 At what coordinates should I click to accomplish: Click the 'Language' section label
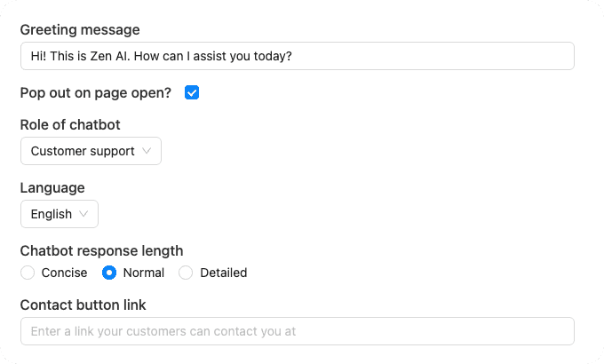pyautogui.click(x=52, y=187)
